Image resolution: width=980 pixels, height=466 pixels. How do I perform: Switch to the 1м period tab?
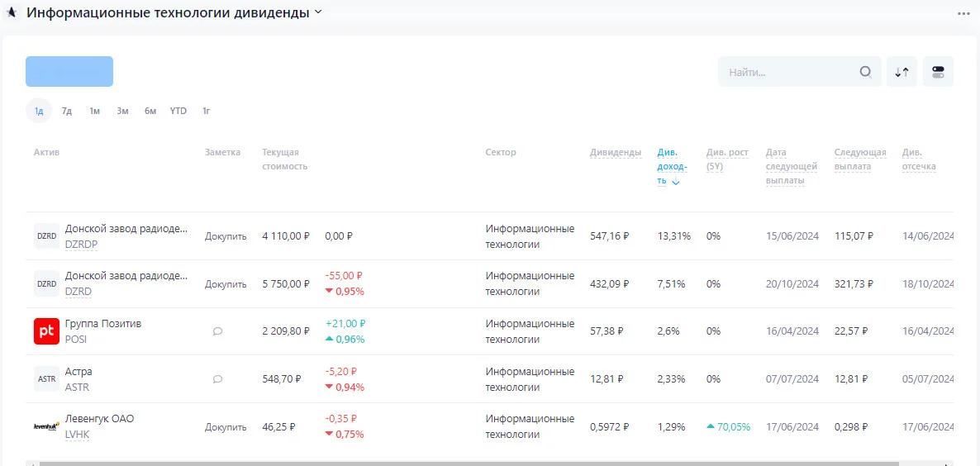pyautogui.click(x=94, y=112)
